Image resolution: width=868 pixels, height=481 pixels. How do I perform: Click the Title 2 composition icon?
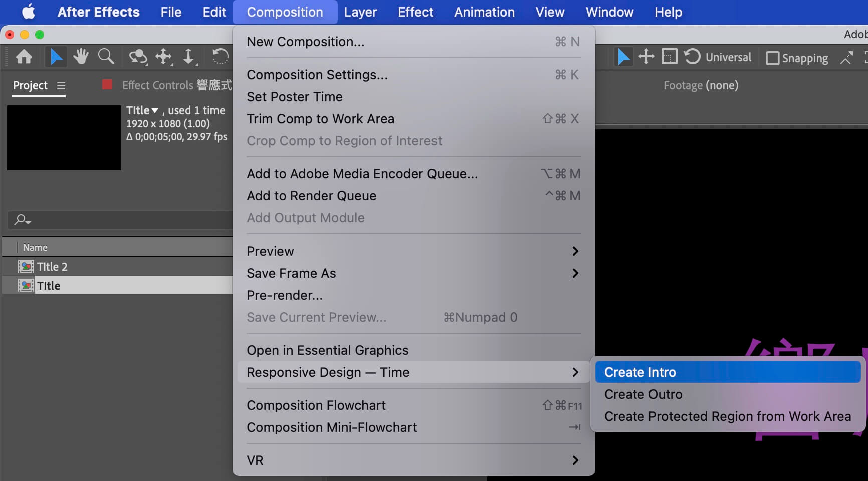tap(26, 266)
